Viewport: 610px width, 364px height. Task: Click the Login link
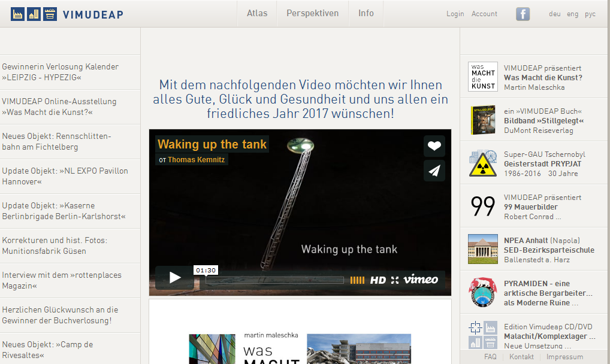pos(455,14)
